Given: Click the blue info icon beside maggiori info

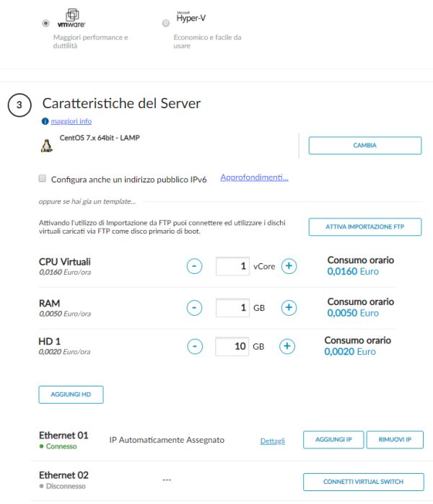Looking at the screenshot, I should click(x=45, y=121).
